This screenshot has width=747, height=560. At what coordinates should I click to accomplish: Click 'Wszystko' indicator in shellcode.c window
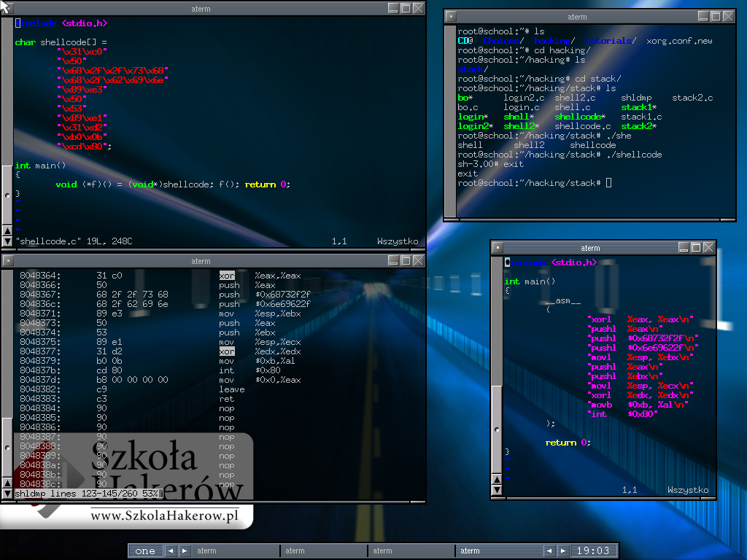pos(398,241)
